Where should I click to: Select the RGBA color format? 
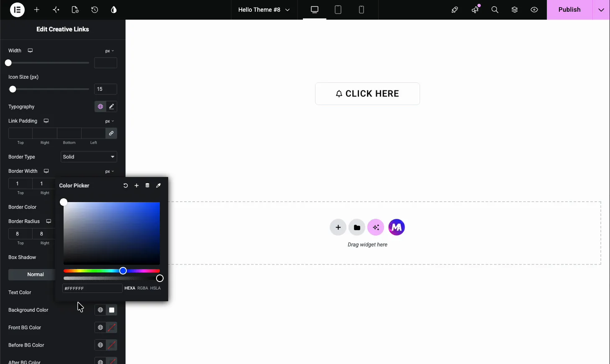click(143, 288)
